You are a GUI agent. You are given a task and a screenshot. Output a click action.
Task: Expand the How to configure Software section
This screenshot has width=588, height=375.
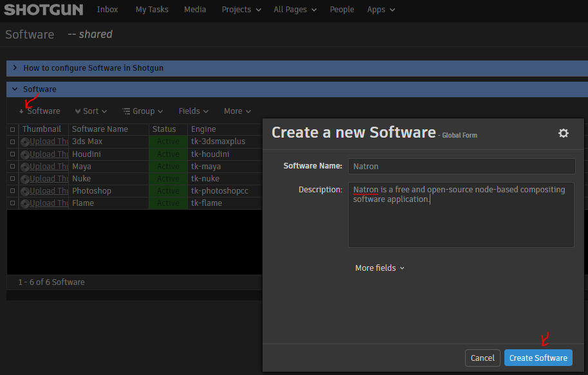15,68
